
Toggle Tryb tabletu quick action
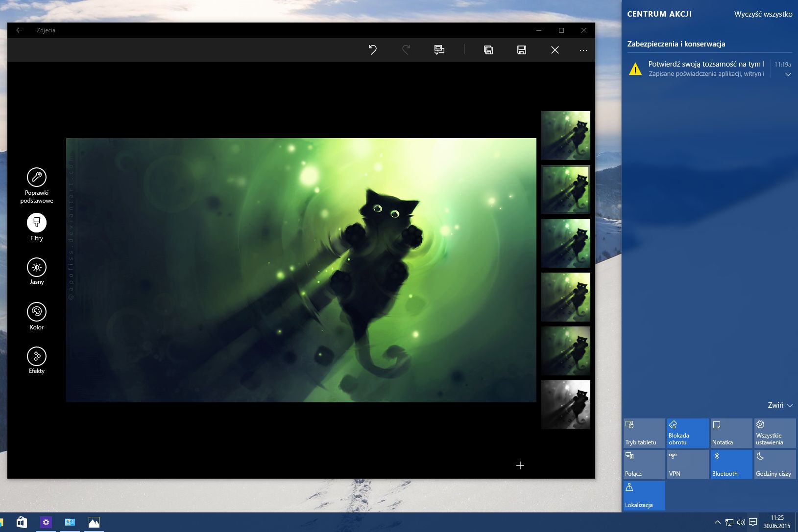[644, 433]
